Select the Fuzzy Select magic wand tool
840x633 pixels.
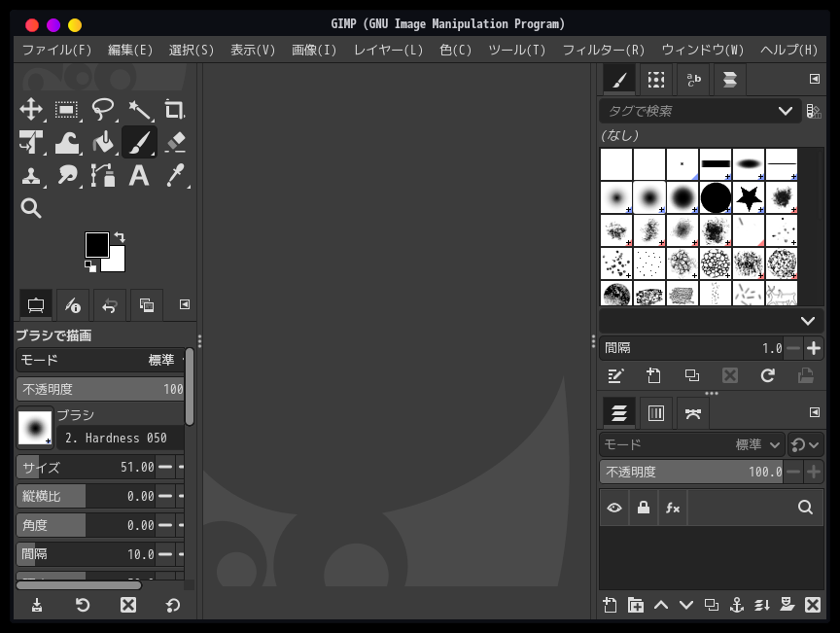(139, 110)
